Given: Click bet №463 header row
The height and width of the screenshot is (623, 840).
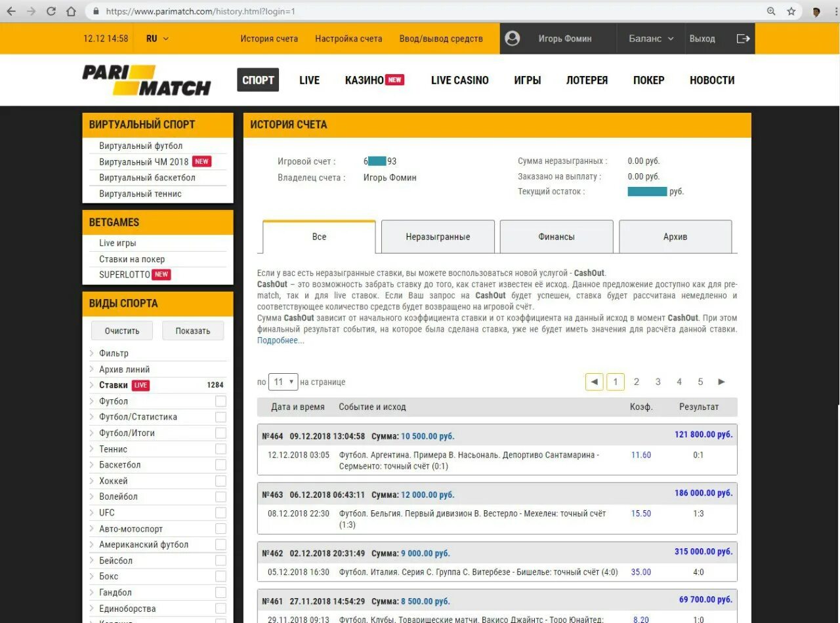Looking at the screenshot, I should point(497,494).
